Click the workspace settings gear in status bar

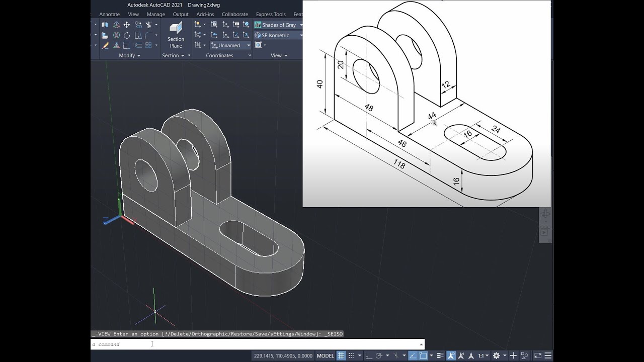[x=497, y=355]
